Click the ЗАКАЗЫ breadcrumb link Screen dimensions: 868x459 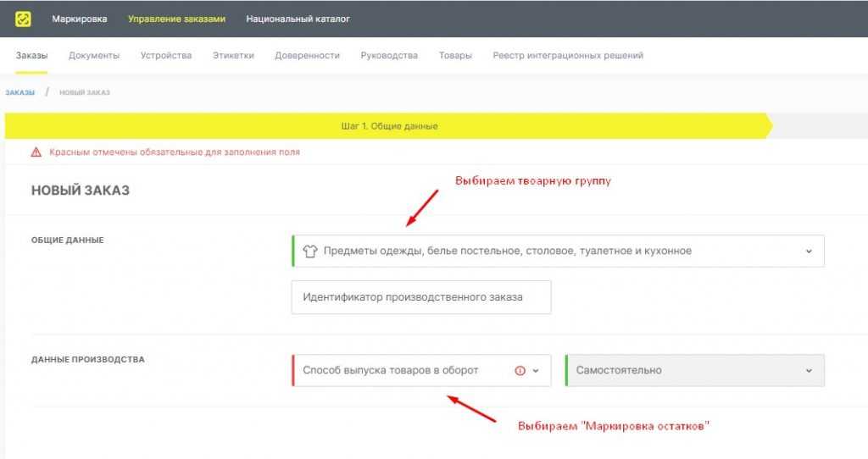(20, 92)
